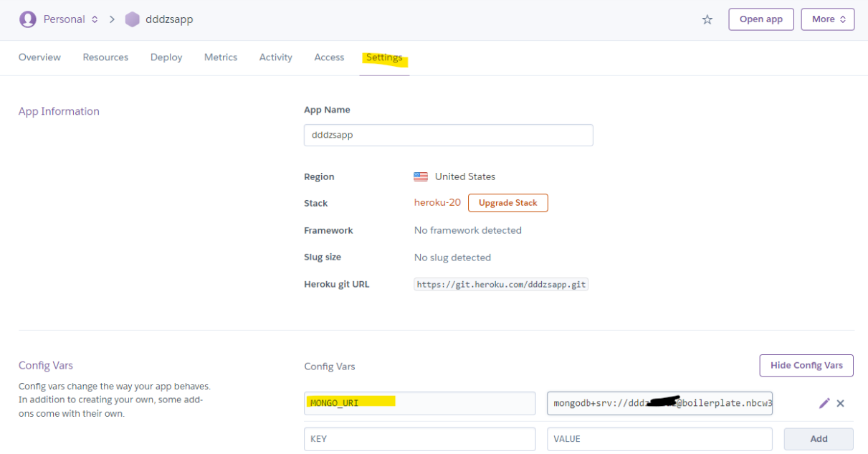868x454 pixels.
Task: Select the Settings tab
Action: pos(384,57)
